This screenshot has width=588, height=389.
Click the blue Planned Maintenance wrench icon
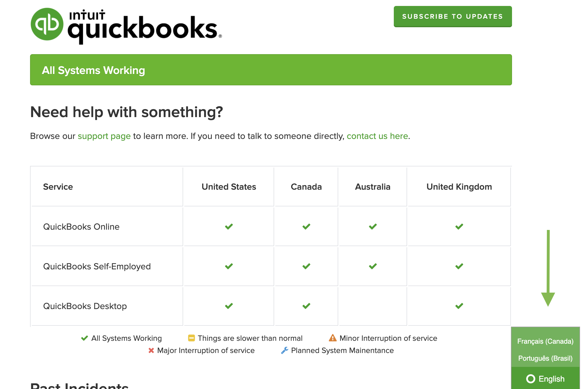(285, 350)
